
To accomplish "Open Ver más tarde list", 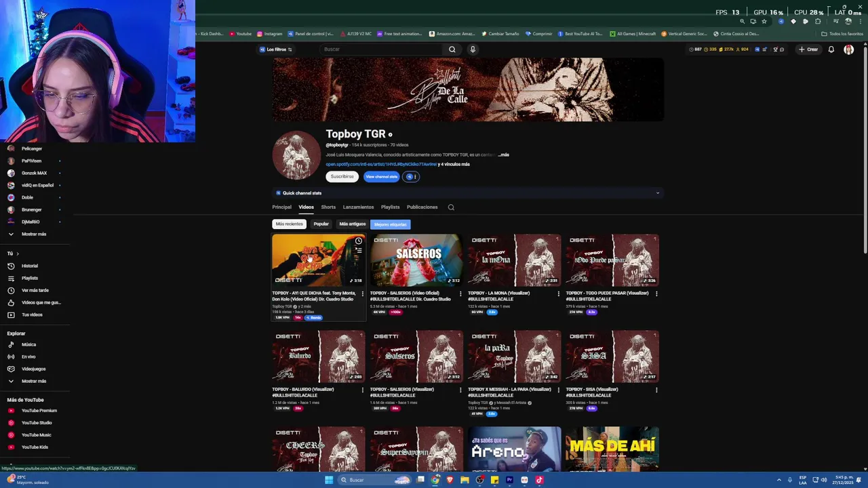I will pos(34,290).
